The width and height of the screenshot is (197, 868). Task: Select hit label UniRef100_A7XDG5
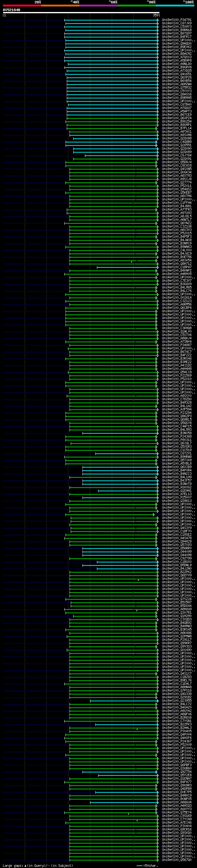click(176, 71)
